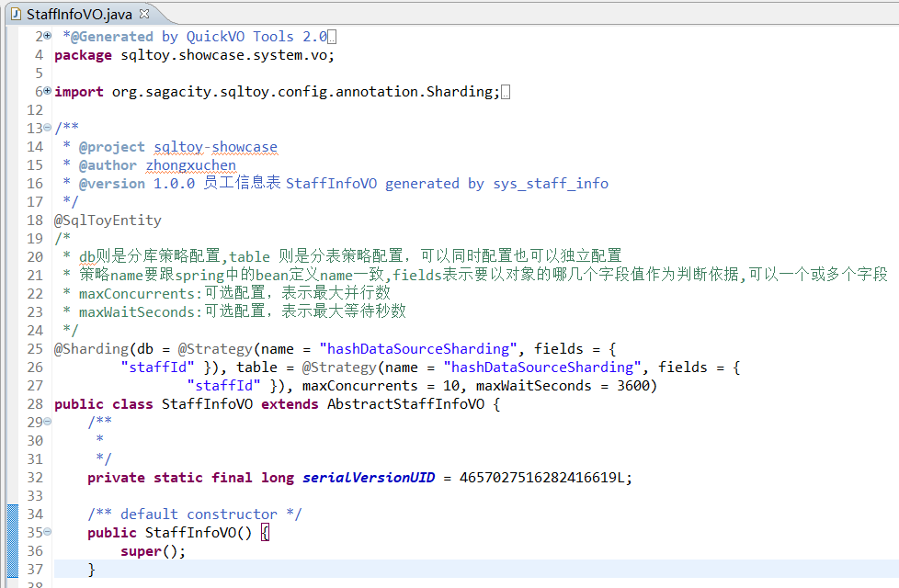Viewport: 899px width, 588px height.
Task: Click "hashDataSourceSharding" string on line 25
Action: tap(418, 349)
